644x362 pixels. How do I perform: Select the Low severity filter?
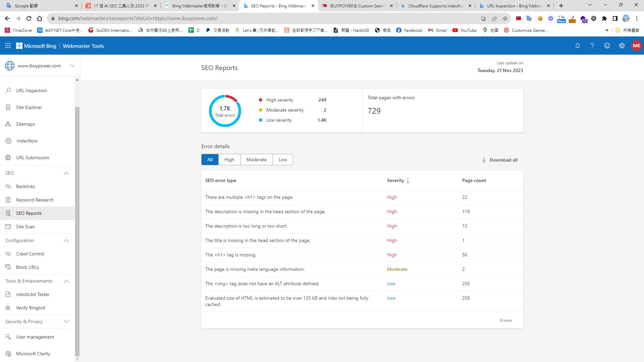point(283,160)
